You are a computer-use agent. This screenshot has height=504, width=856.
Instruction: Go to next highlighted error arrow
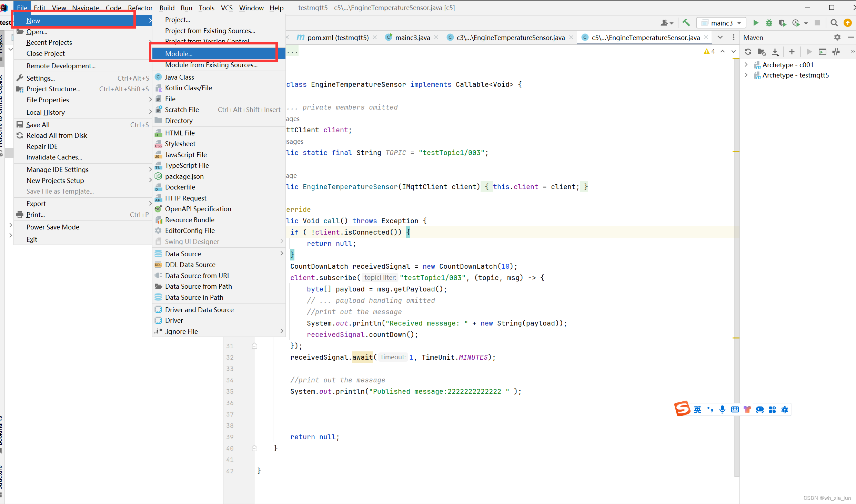pyautogui.click(x=734, y=51)
